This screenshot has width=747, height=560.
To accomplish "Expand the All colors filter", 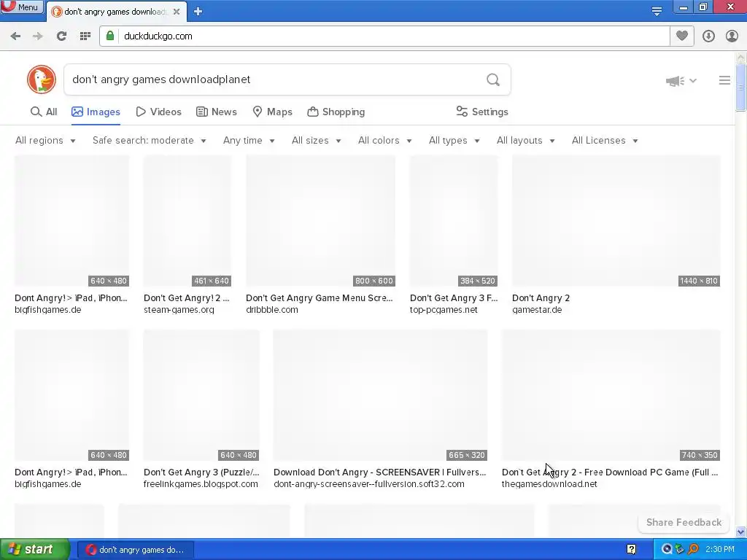I will pyautogui.click(x=385, y=141).
